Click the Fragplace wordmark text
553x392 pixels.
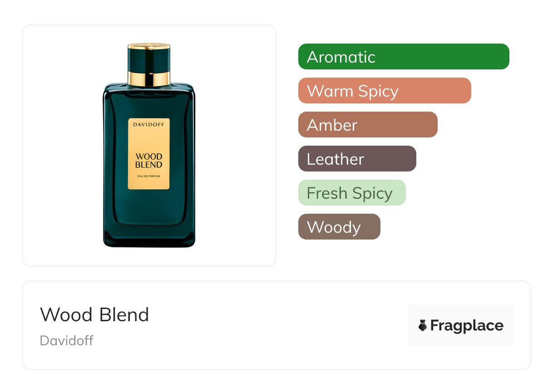[467, 326]
